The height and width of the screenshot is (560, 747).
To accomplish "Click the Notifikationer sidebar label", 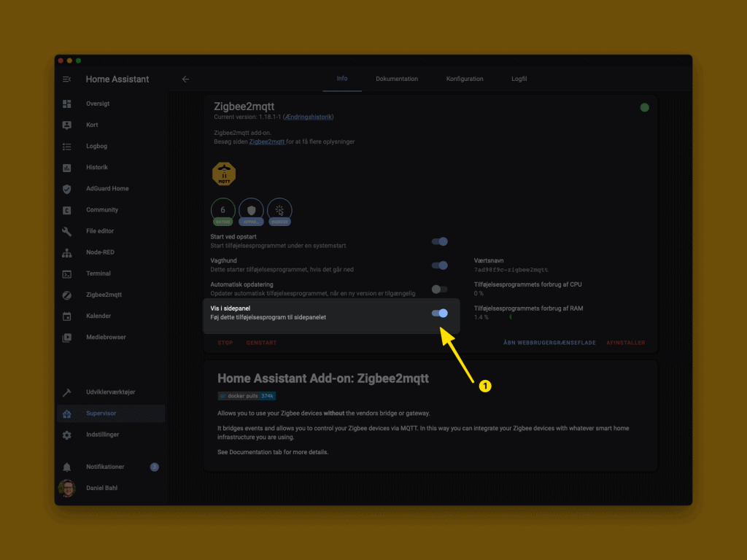I will click(105, 467).
